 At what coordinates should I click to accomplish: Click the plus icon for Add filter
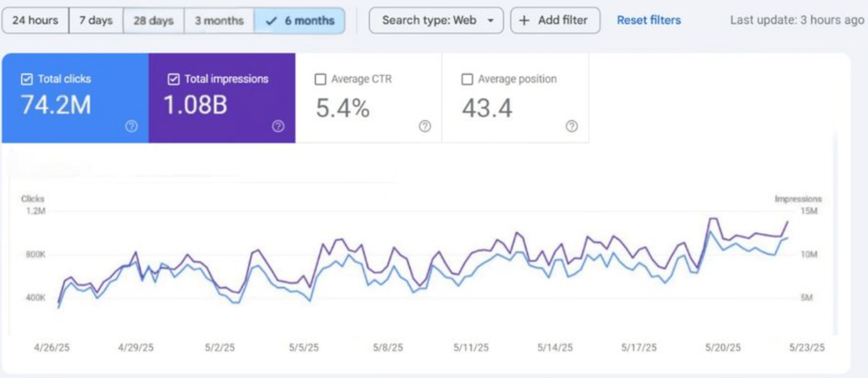pyautogui.click(x=524, y=21)
